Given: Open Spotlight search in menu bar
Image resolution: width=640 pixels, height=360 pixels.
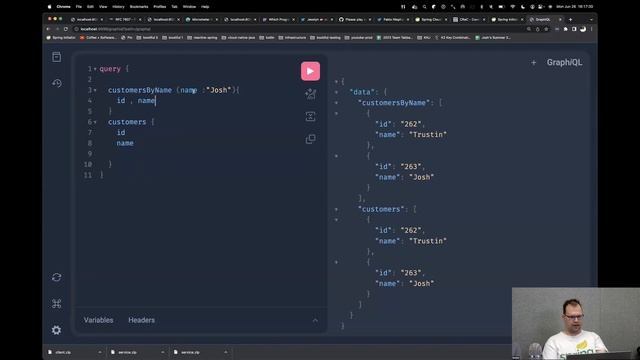Looking at the screenshot, I should (424, 7).
